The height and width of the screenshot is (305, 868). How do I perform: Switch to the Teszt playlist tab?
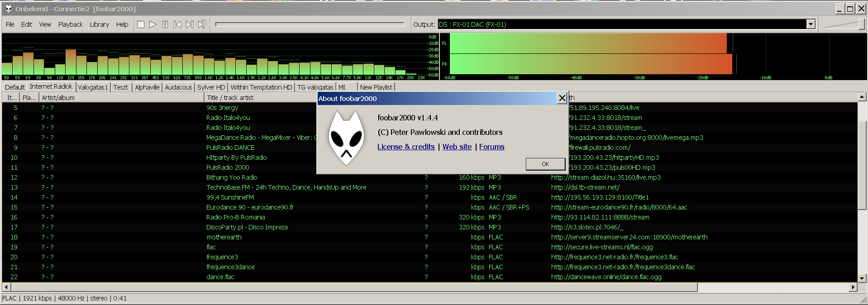tap(121, 87)
